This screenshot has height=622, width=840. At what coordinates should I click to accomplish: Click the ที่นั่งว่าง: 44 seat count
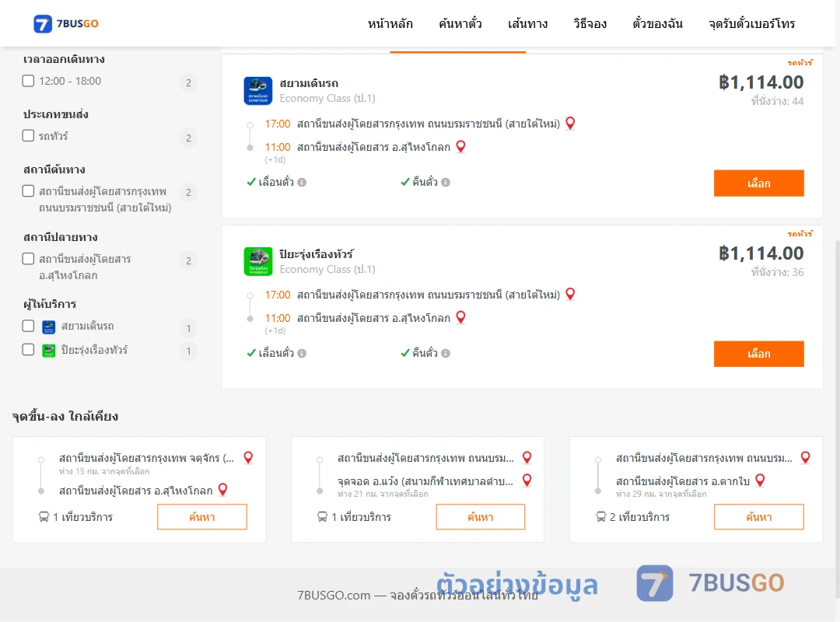pos(777,101)
